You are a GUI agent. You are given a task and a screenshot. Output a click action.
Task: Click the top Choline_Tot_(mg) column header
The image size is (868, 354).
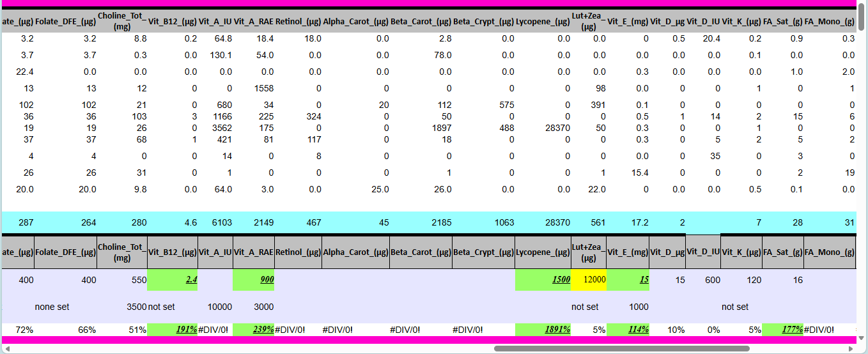pos(121,21)
